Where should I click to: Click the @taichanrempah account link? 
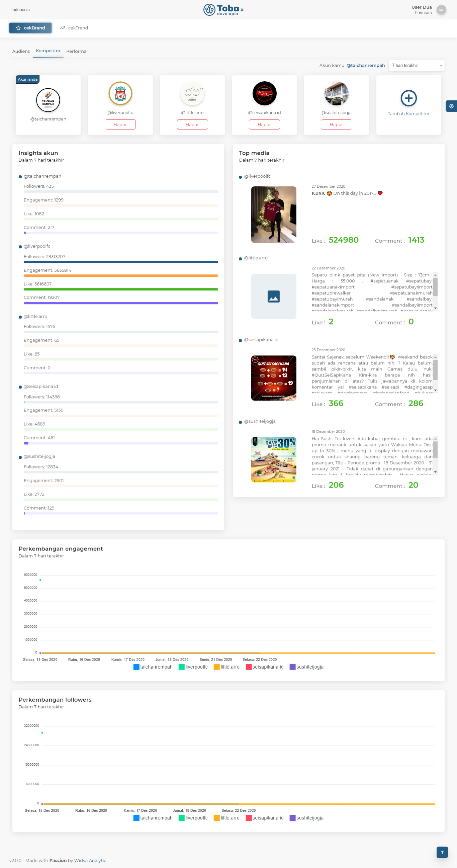365,65
